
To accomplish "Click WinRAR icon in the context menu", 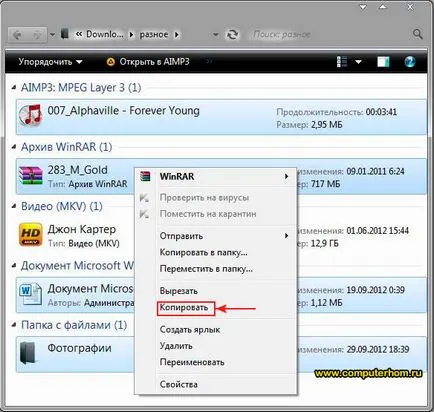I will coord(145,176).
